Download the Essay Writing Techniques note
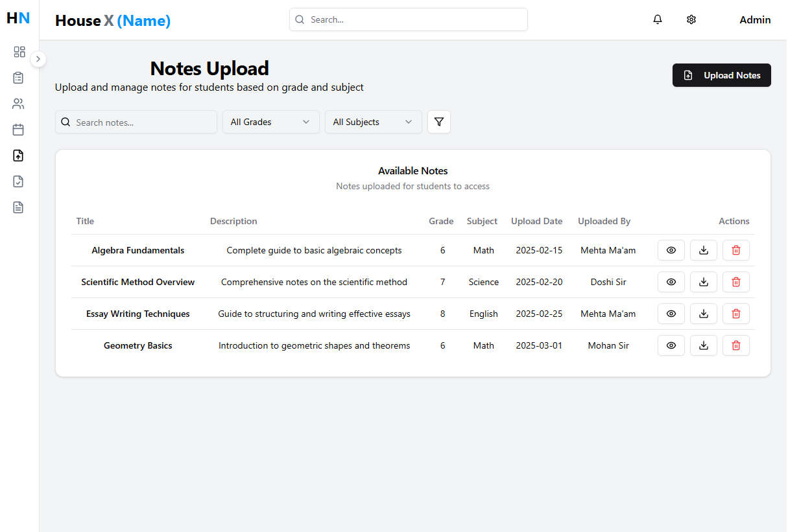The image size is (812, 532). tap(704, 314)
